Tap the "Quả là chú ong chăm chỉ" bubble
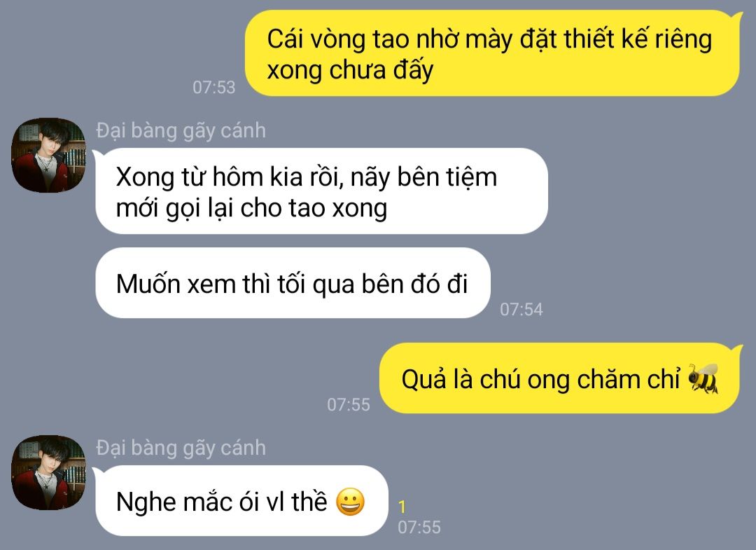 click(559, 378)
